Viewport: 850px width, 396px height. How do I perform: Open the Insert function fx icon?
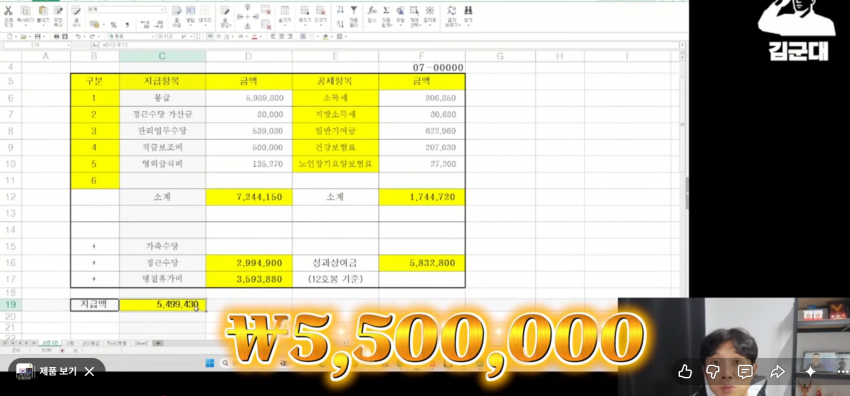click(x=372, y=10)
